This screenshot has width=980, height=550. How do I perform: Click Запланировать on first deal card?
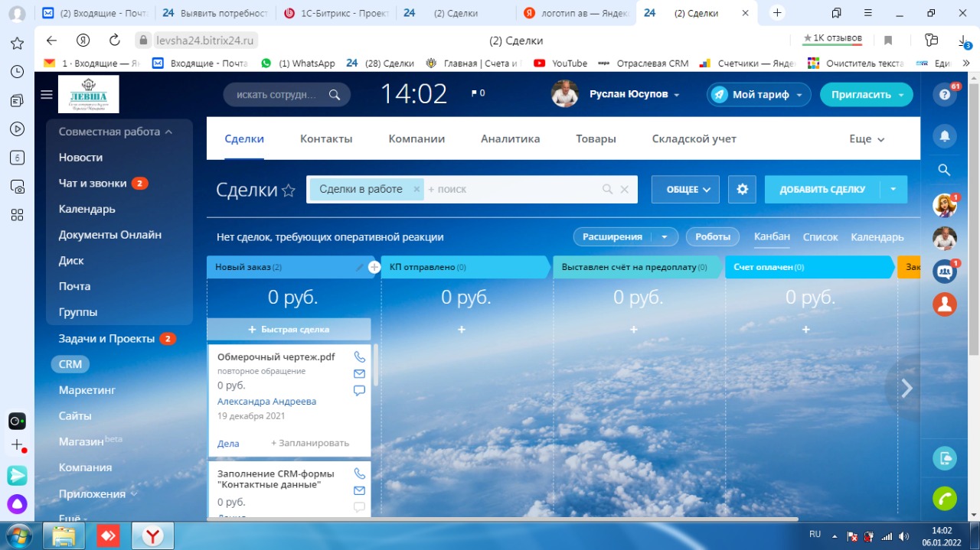point(310,443)
